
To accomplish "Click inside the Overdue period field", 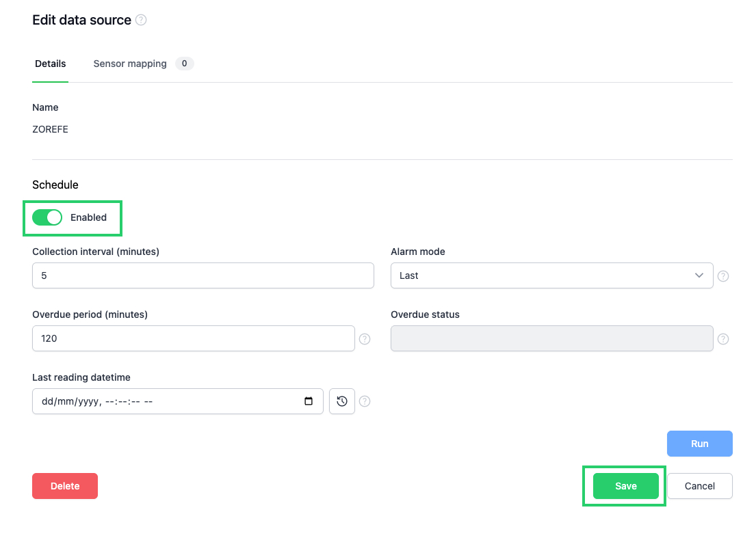I will [194, 338].
